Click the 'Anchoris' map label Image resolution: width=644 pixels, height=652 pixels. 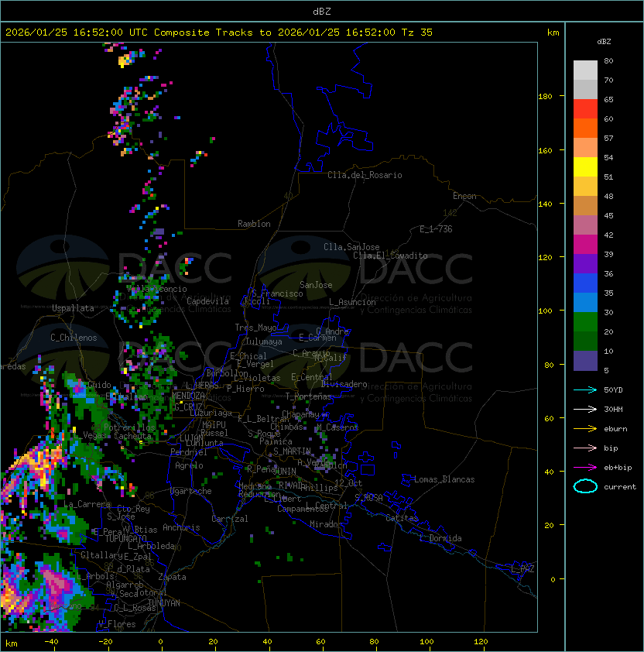[x=181, y=527]
